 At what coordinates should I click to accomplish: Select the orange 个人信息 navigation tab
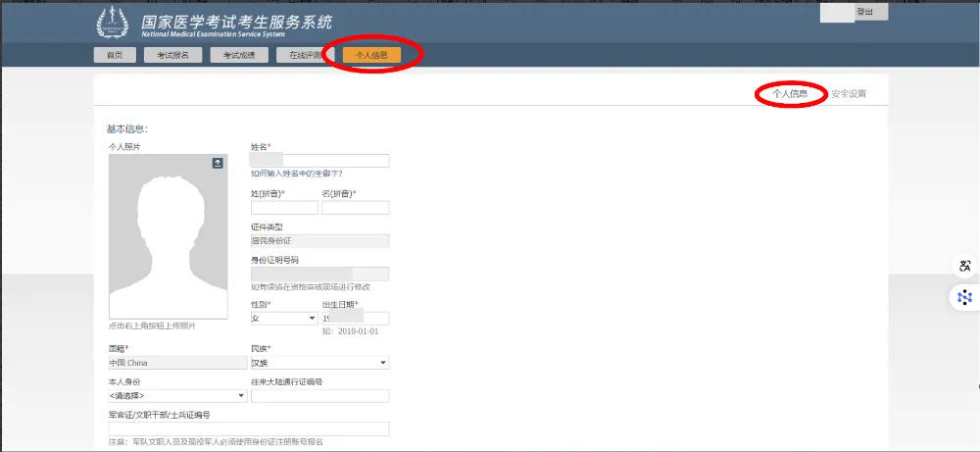pos(371,55)
